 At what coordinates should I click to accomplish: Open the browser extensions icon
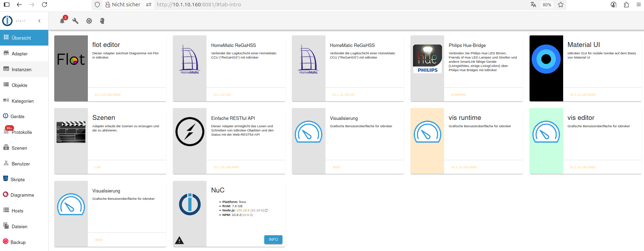(626, 5)
